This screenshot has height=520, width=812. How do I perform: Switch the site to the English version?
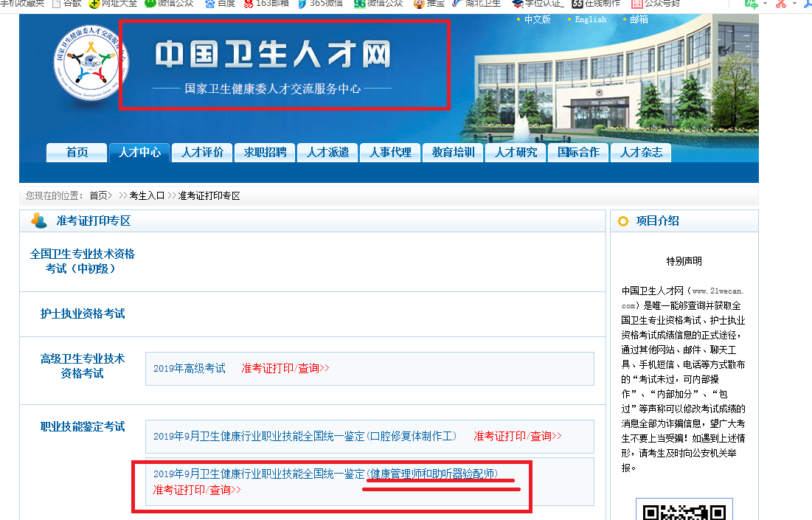click(590, 20)
